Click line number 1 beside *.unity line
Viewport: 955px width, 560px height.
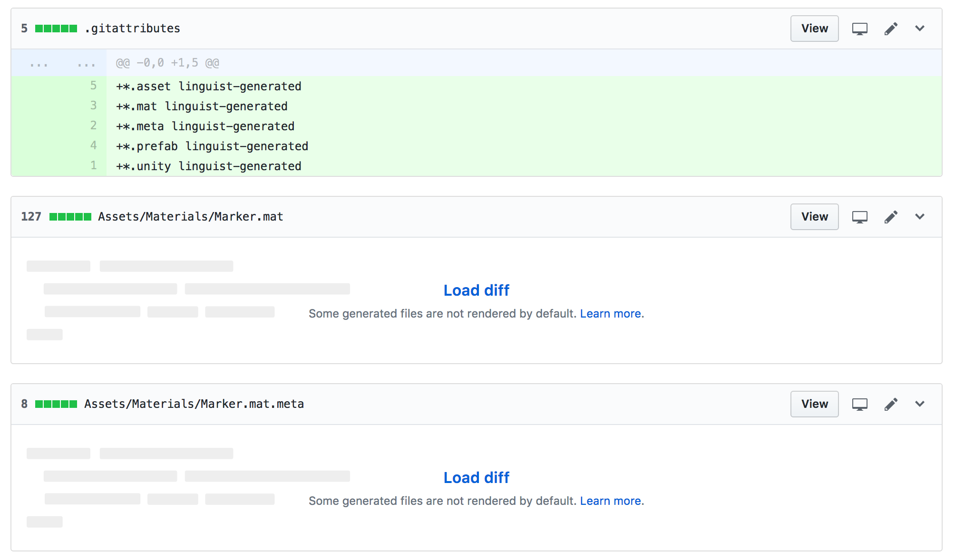pyautogui.click(x=93, y=165)
